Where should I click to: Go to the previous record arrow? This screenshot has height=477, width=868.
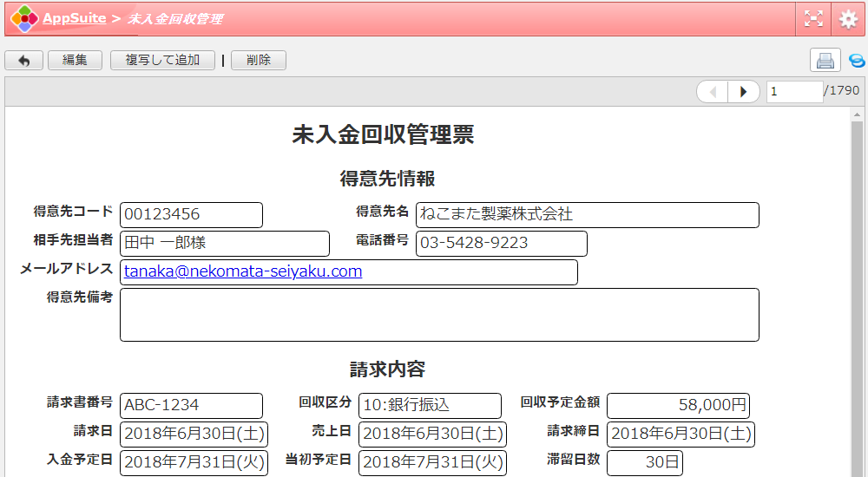point(713,91)
